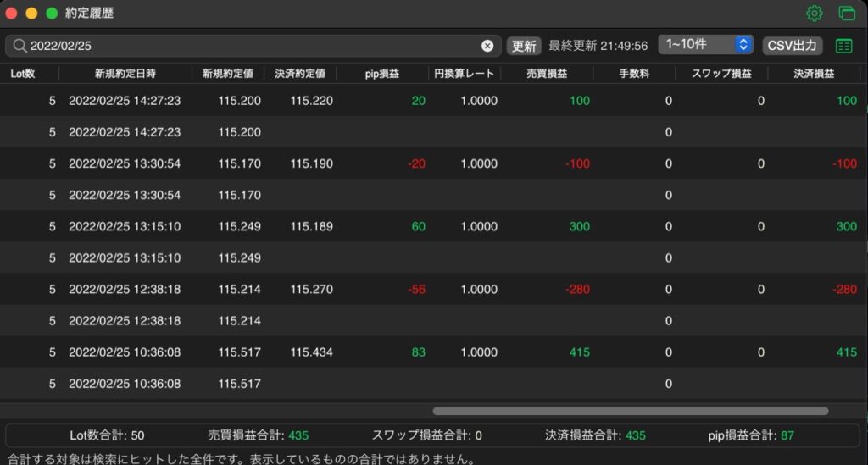Open the 1~10件 page range dropdown
Screen dimensions: 868x465
(705, 44)
